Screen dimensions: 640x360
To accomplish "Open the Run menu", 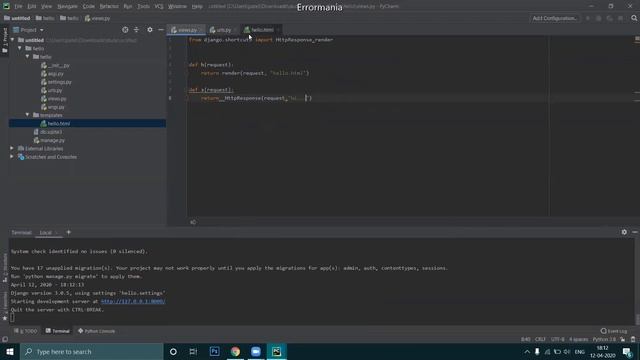I will tap(128, 7).
